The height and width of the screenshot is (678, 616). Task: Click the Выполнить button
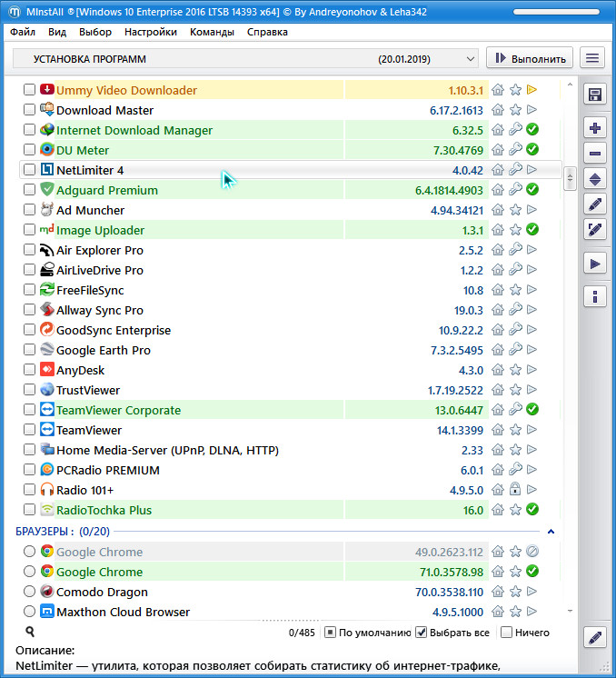tap(530, 58)
